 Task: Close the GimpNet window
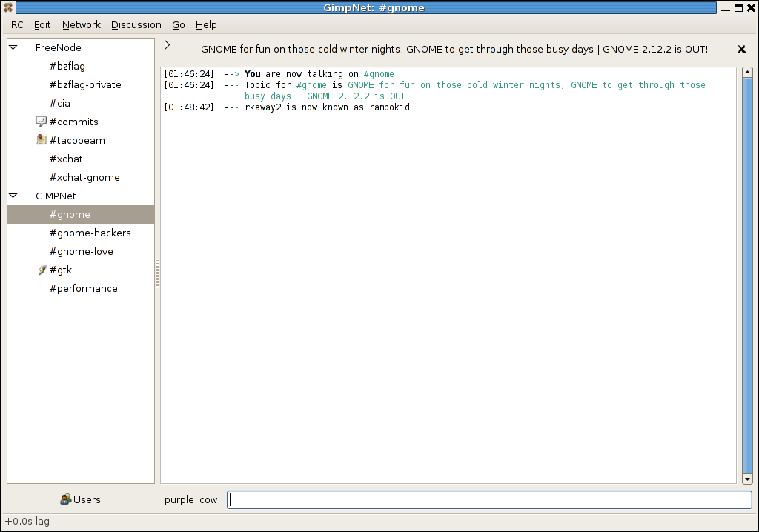(752, 7)
